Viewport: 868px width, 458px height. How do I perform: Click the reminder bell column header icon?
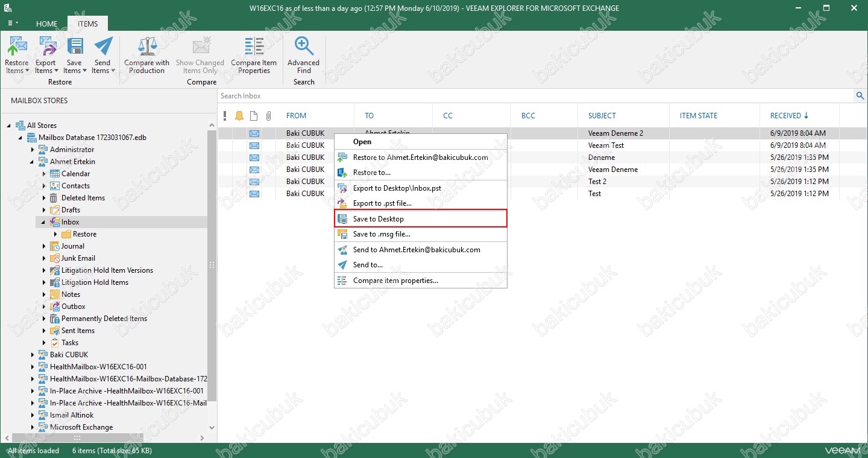[x=239, y=116]
